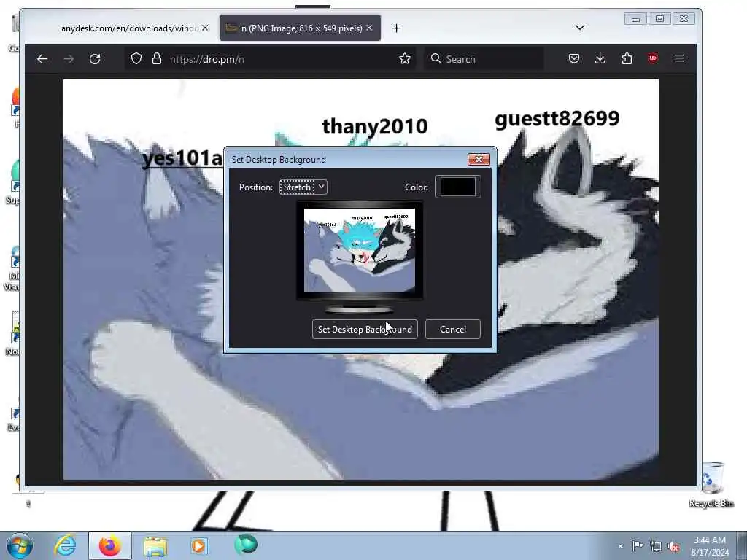
Task: Open the Pocket save icon
Action: [x=574, y=58]
